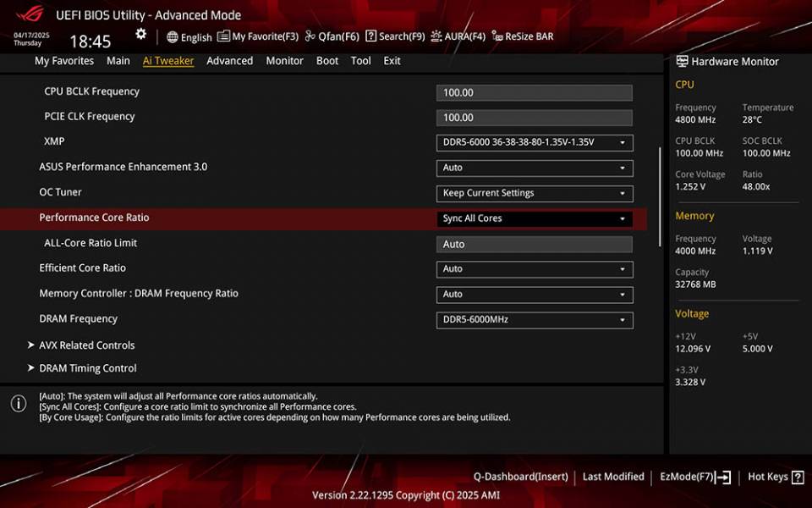The height and width of the screenshot is (508, 812).
Task: Open the Efficient Core Ratio dropdown
Action: (535, 269)
